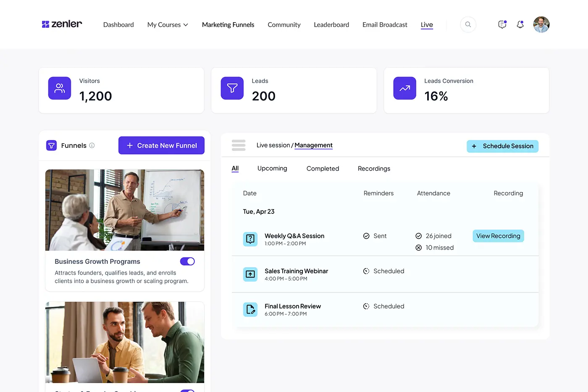This screenshot has height=392, width=588.
Task: Click the Attendance column header
Action: [x=433, y=193]
